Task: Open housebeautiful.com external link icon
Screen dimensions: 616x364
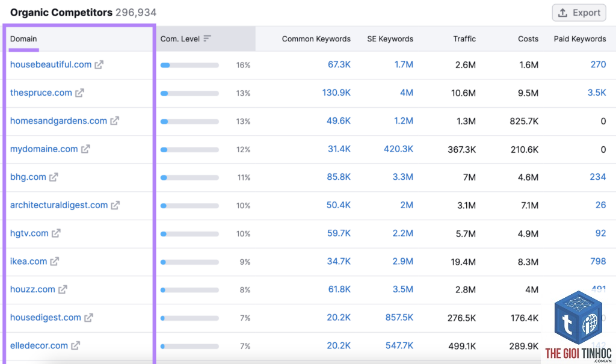Action: coord(99,64)
